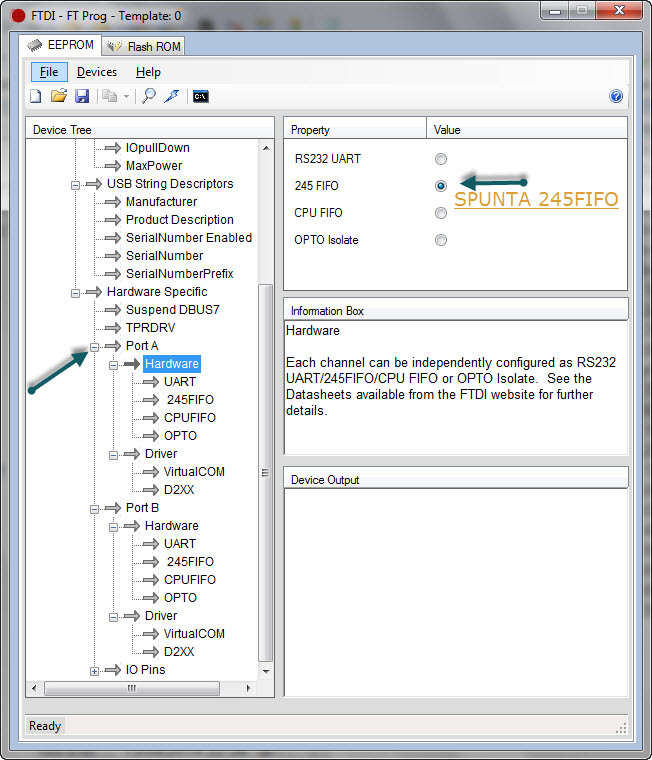Switch to the Flash ROM tab

143,47
